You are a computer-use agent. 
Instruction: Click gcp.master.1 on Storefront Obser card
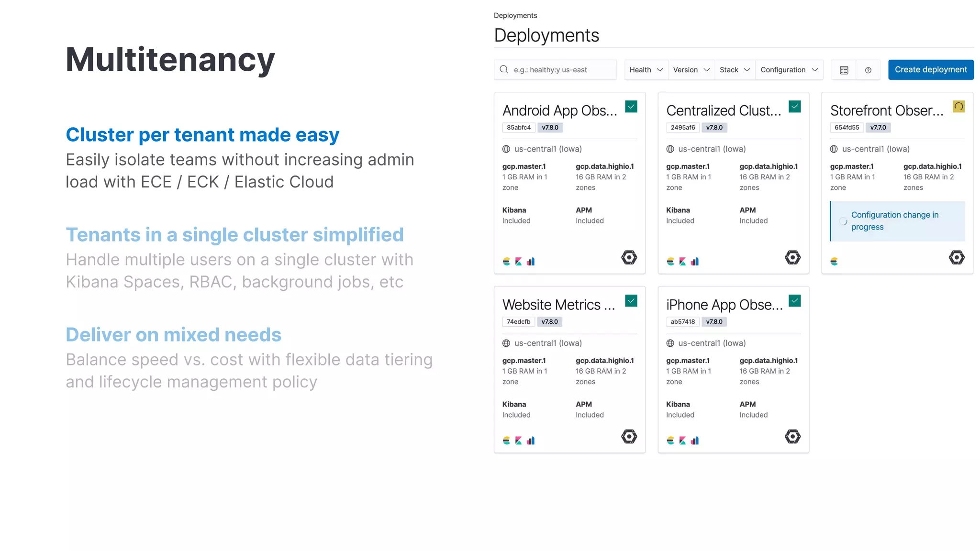pos(852,166)
